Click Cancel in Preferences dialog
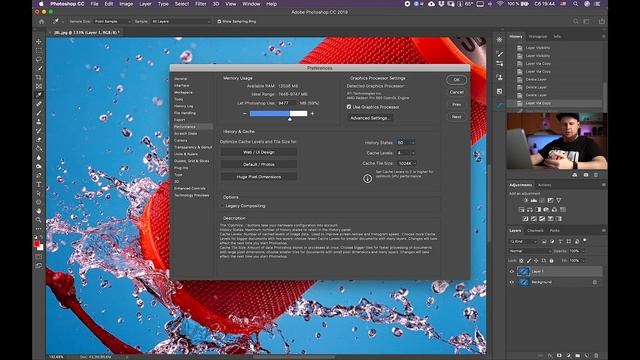This screenshot has height=360, width=640. tap(457, 92)
